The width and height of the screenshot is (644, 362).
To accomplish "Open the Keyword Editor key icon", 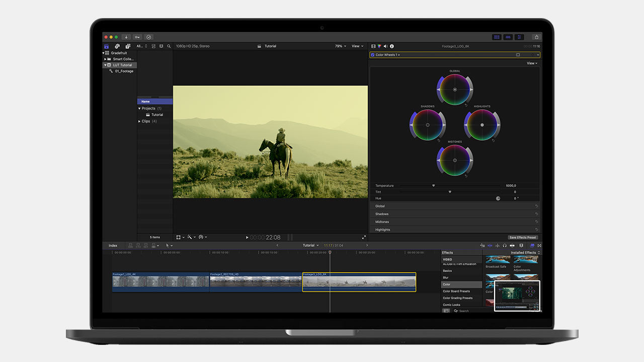I will coord(137,37).
